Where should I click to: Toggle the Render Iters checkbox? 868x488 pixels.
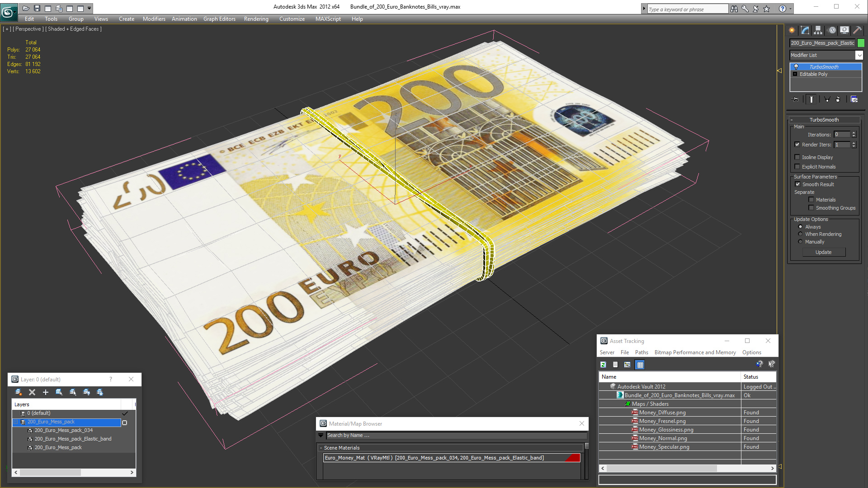pyautogui.click(x=797, y=145)
